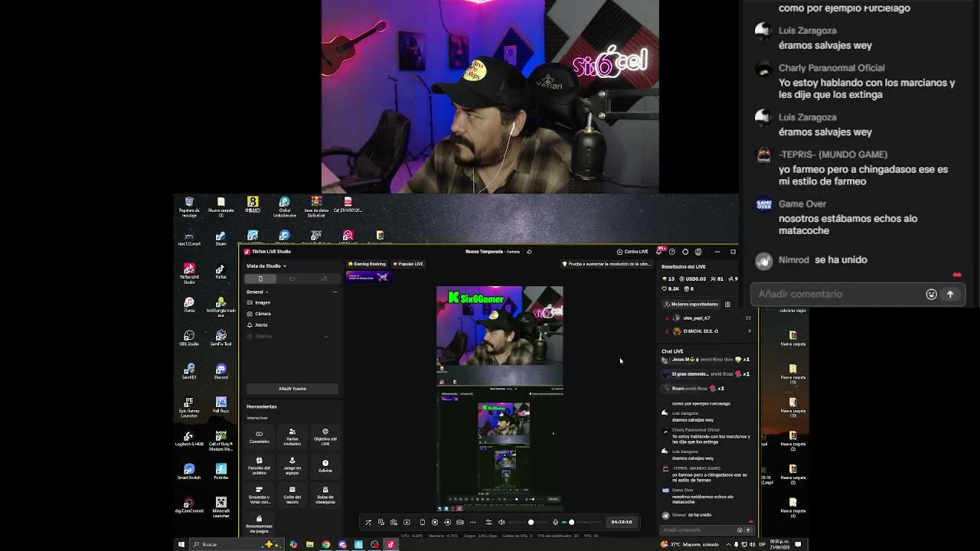The width and height of the screenshot is (980, 551).
Task: Open the Gaming Ranking tab
Action: tap(367, 264)
